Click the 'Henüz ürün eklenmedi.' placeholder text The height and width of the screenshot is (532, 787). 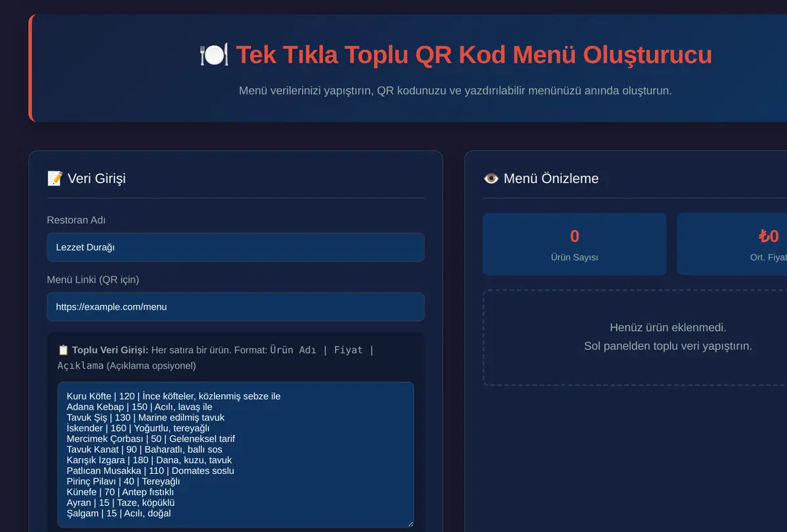[668, 327]
